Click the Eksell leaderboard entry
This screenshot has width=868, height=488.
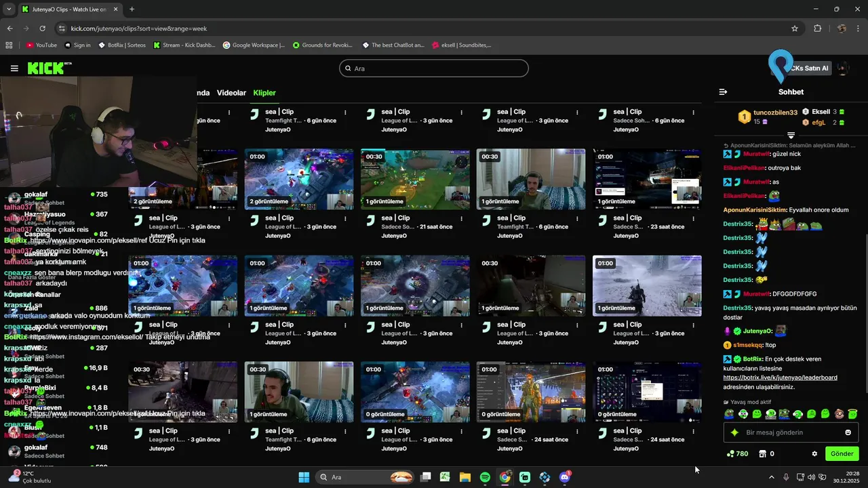[x=821, y=112]
